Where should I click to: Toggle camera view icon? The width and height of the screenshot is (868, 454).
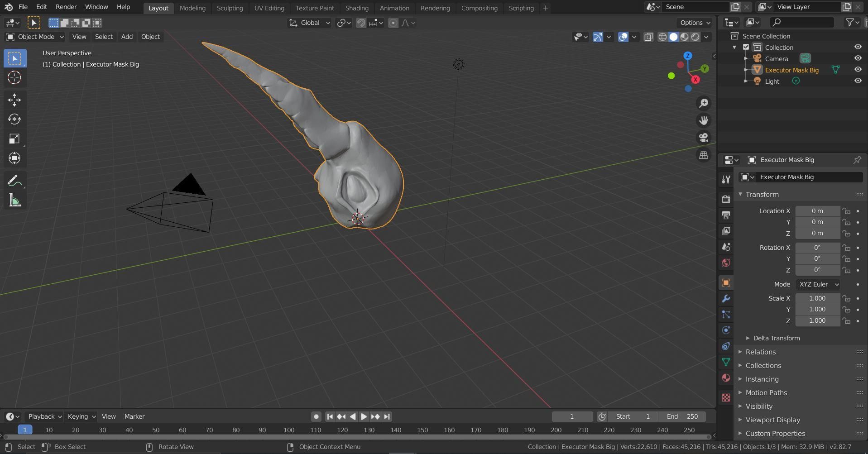[x=703, y=138]
